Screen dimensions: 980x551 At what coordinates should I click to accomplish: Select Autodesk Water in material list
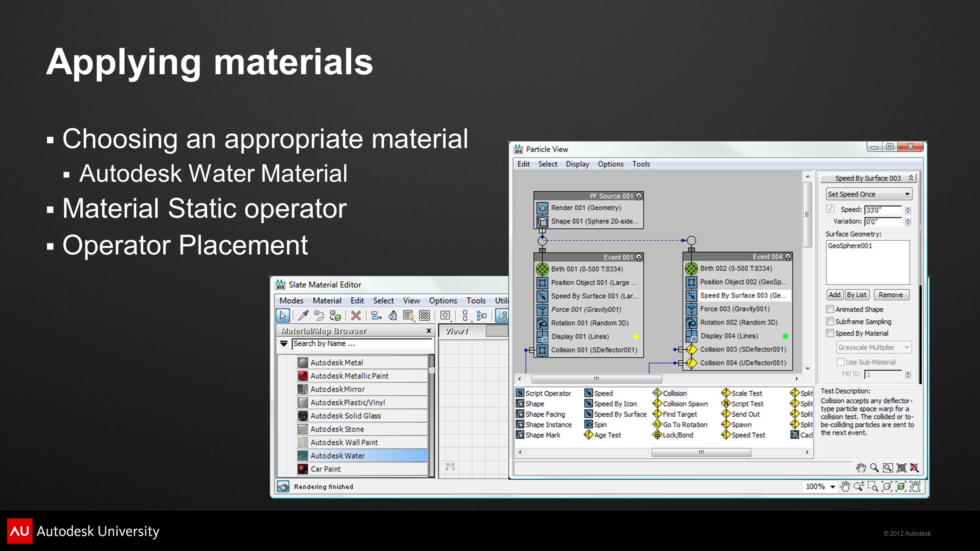362,456
